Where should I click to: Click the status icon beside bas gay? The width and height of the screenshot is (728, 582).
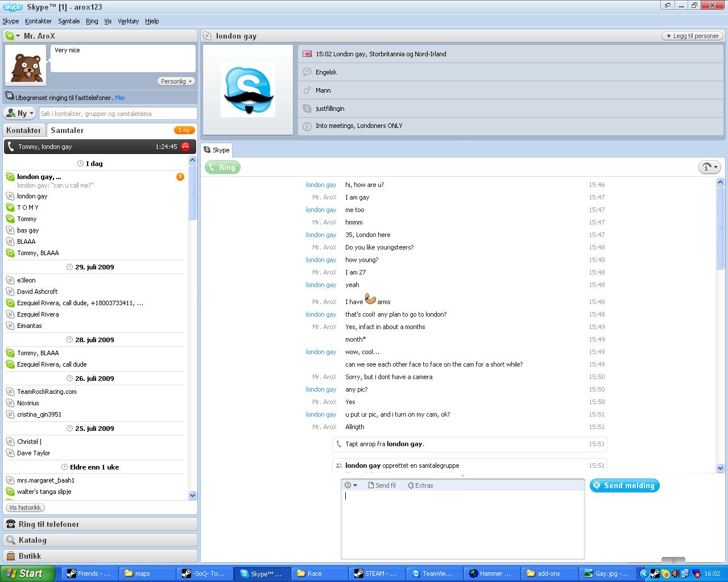(x=10, y=230)
